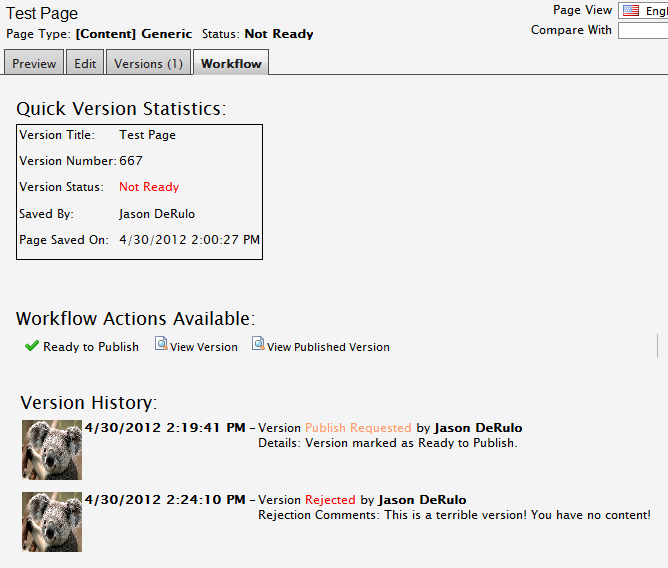Switch to the Edit tab
The width and height of the screenshot is (668, 568).
pyautogui.click(x=85, y=63)
